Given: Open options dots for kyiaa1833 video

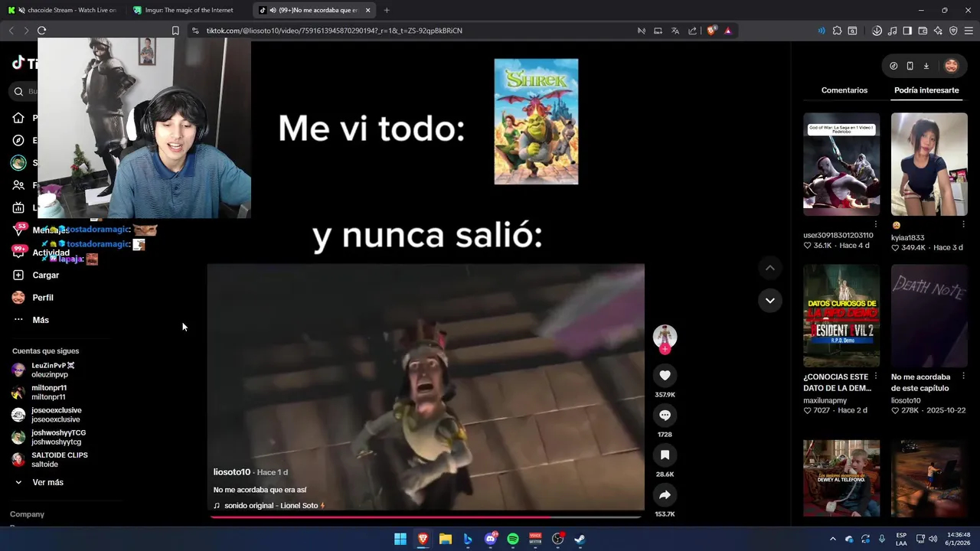Looking at the screenshot, I should pyautogui.click(x=964, y=224).
